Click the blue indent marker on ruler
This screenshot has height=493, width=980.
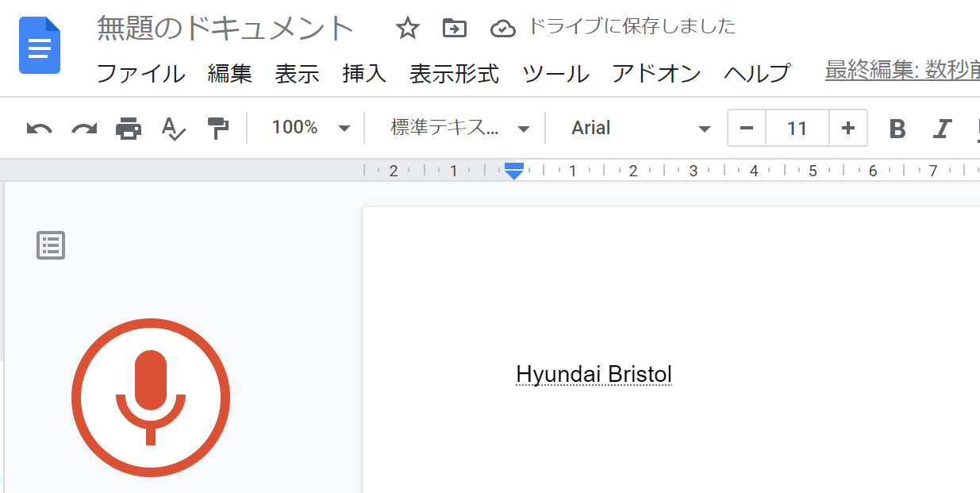pyautogui.click(x=514, y=171)
